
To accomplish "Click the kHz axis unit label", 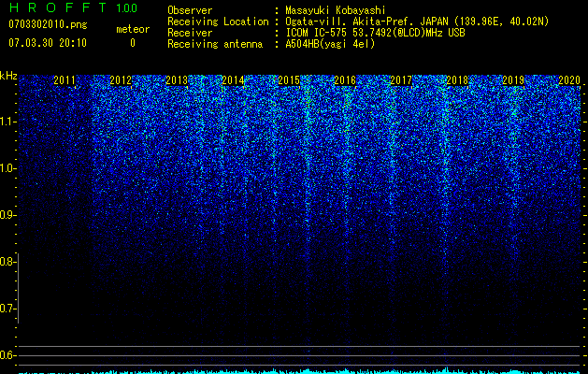I will tap(8, 76).
